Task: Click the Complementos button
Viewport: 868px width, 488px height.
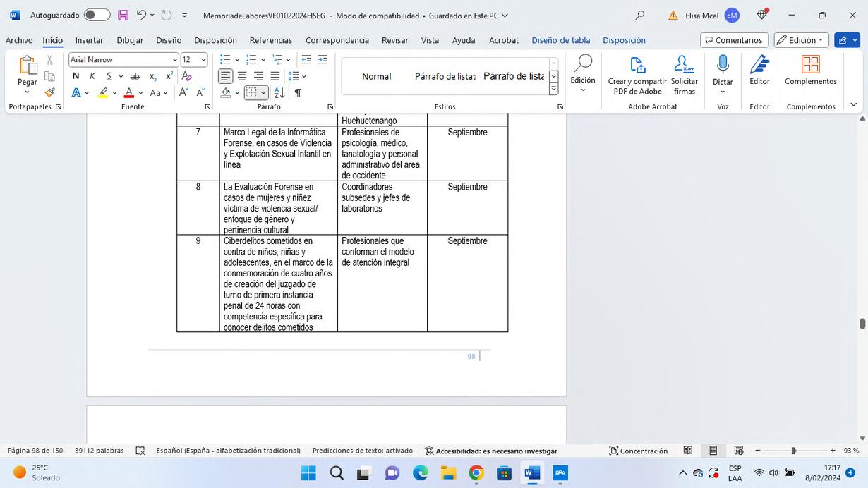Action: tap(811, 71)
